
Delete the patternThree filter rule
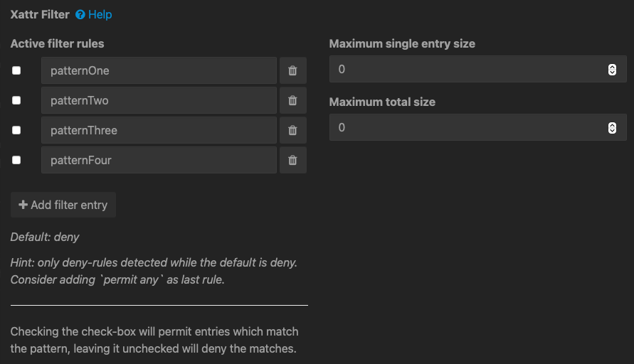tap(292, 131)
